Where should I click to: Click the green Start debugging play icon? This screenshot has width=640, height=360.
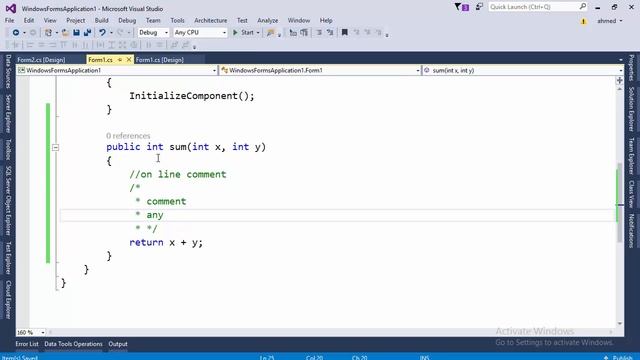(x=235, y=33)
